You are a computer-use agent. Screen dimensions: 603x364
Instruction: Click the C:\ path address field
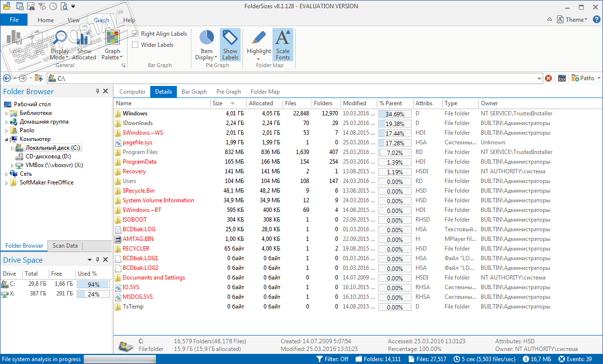tap(294, 78)
